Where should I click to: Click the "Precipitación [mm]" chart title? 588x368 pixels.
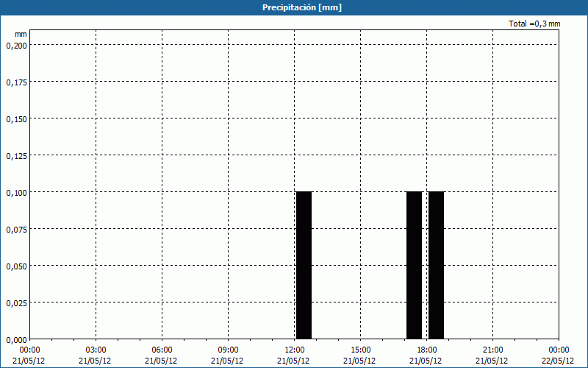(302, 7)
